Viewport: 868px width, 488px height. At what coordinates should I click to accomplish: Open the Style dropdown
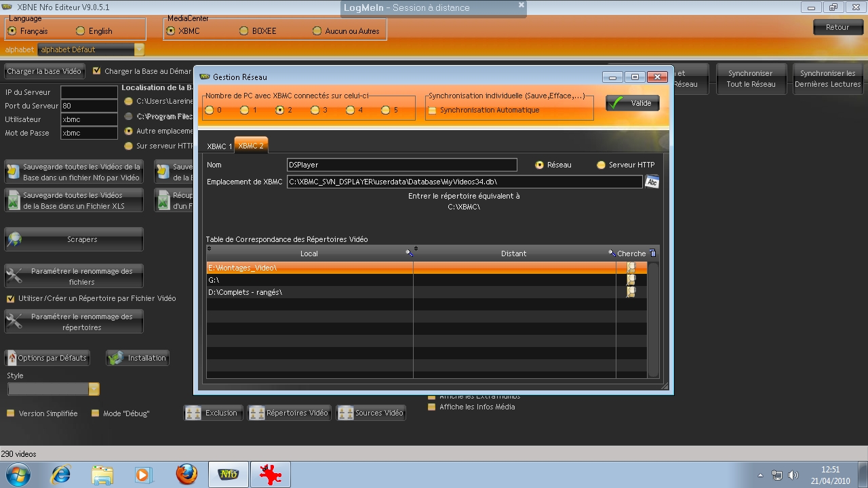(x=94, y=389)
